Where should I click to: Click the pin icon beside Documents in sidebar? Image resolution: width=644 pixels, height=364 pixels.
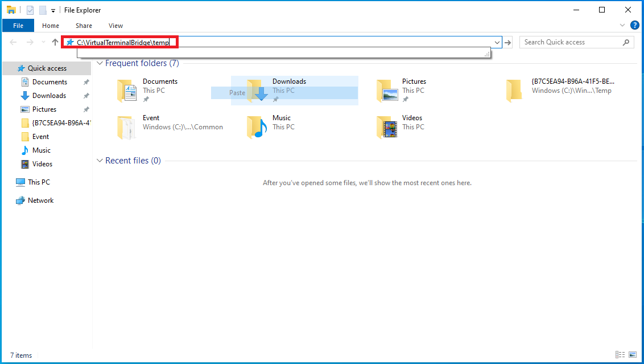click(x=86, y=82)
